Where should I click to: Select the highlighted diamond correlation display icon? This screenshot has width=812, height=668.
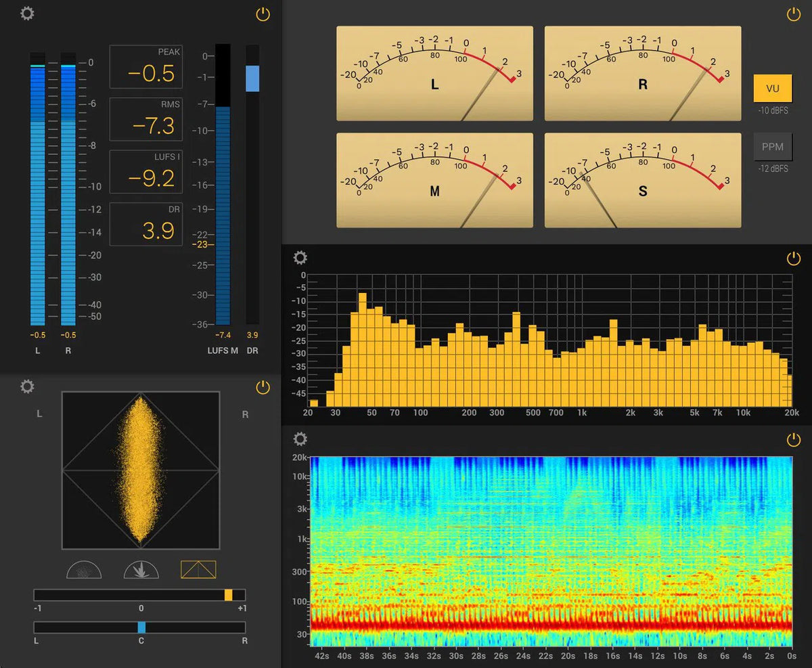[198, 570]
